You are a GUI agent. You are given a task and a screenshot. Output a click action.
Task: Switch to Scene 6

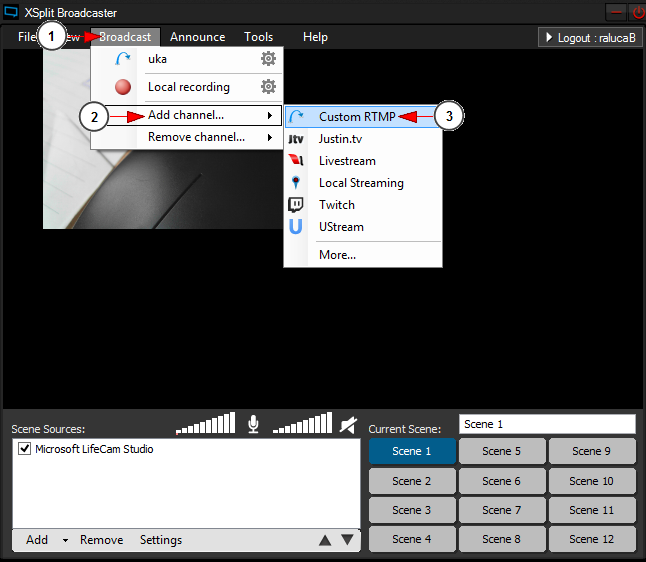[502, 481]
